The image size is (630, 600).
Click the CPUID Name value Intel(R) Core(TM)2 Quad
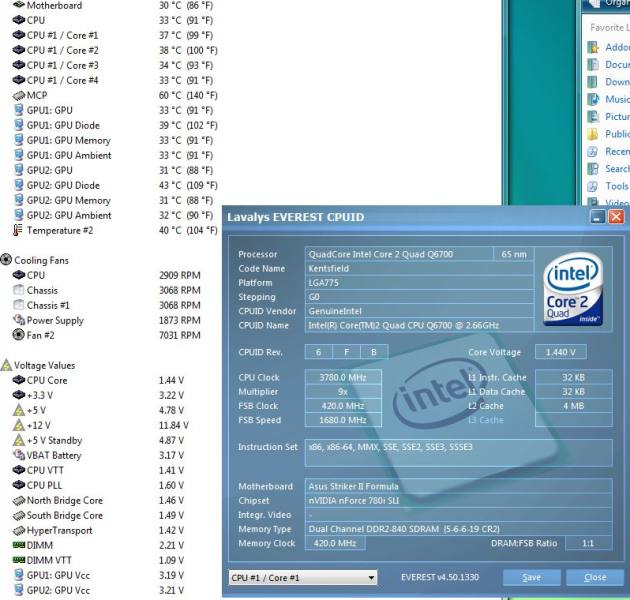tap(419, 326)
